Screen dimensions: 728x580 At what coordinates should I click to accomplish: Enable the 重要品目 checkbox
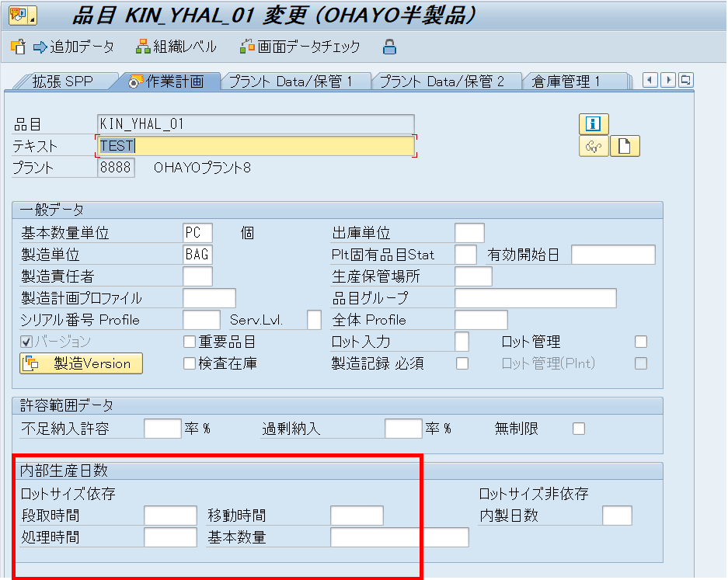[189, 342]
